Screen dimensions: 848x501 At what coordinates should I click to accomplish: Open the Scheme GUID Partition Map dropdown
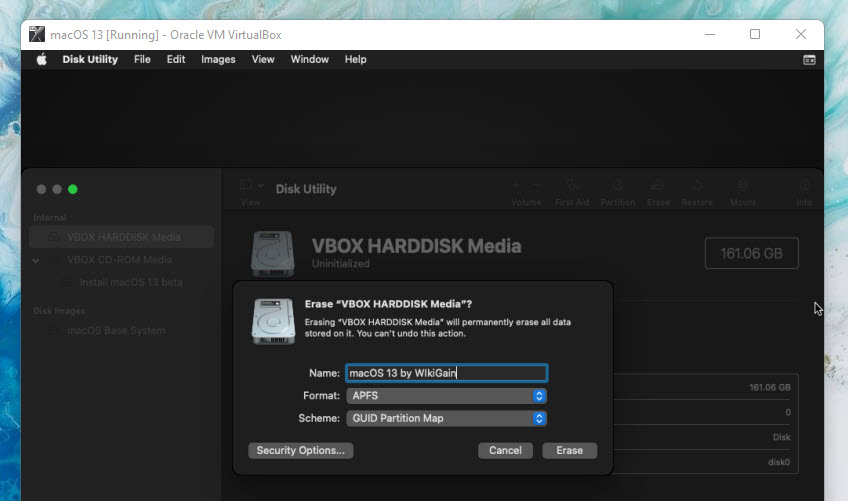(447, 418)
